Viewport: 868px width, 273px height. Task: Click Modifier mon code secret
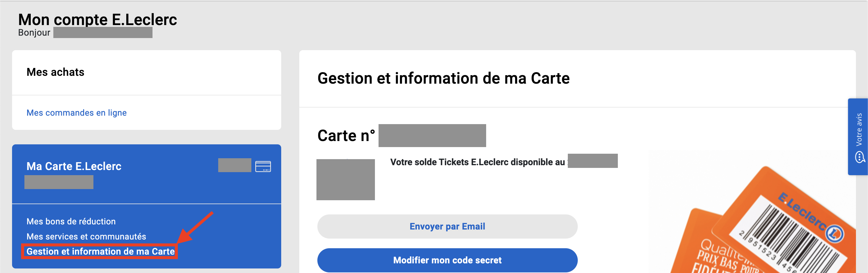[447, 260]
